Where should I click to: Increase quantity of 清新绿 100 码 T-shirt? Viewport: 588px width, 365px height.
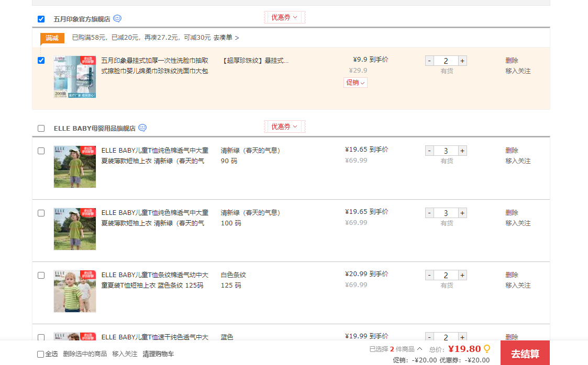pos(462,213)
